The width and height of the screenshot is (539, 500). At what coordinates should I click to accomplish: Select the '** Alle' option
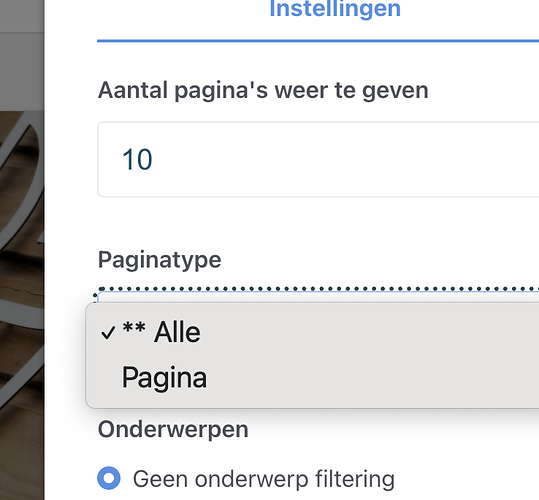click(x=312, y=332)
